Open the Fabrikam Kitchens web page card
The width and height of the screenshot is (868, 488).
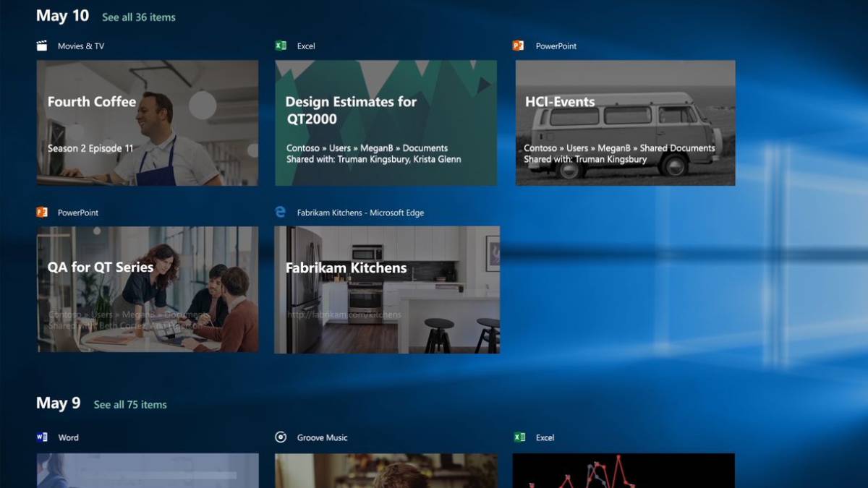387,290
